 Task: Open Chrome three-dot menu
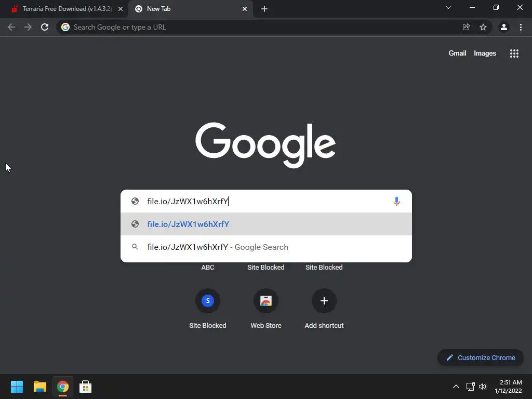[x=521, y=27]
